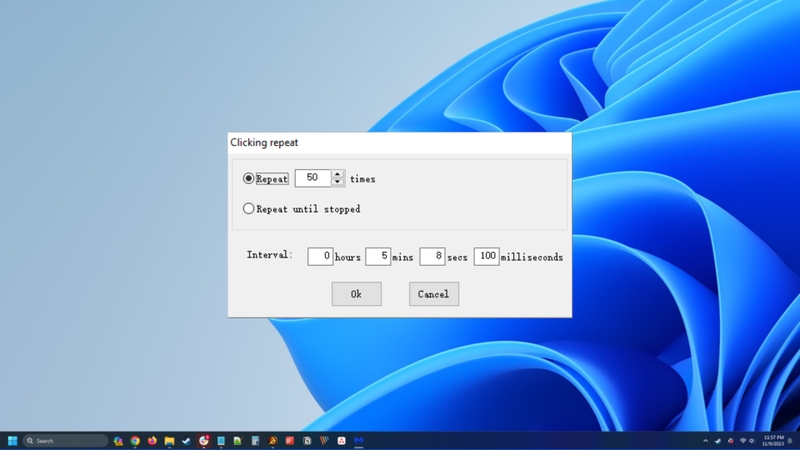Viewport: 800px width, 450px height.
Task: Open Wi-Fi network tray icon
Action: (x=743, y=441)
